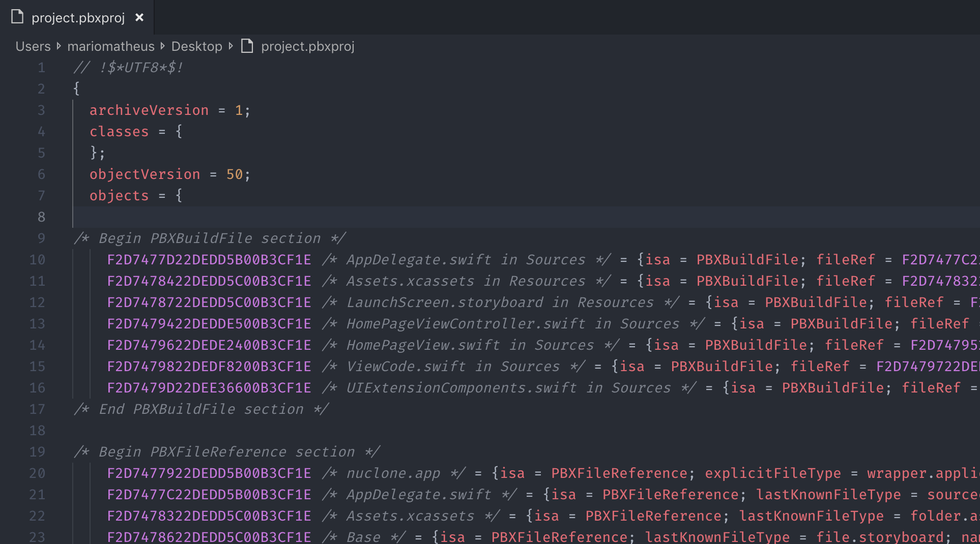Expand the arrow after Users breadcrumb
Viewport: 980px width, 544px height.
[59, 46]
